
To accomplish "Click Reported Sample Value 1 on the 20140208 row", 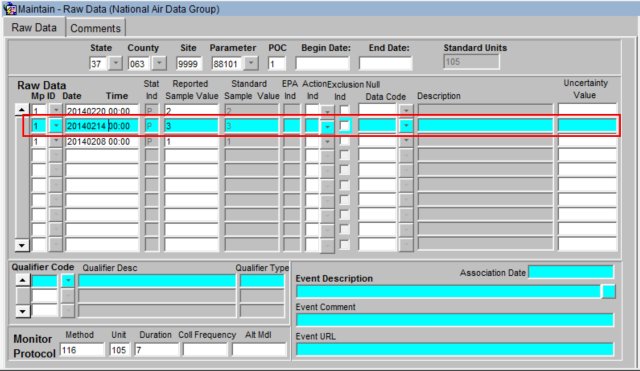I will click(x=191, y=141).
